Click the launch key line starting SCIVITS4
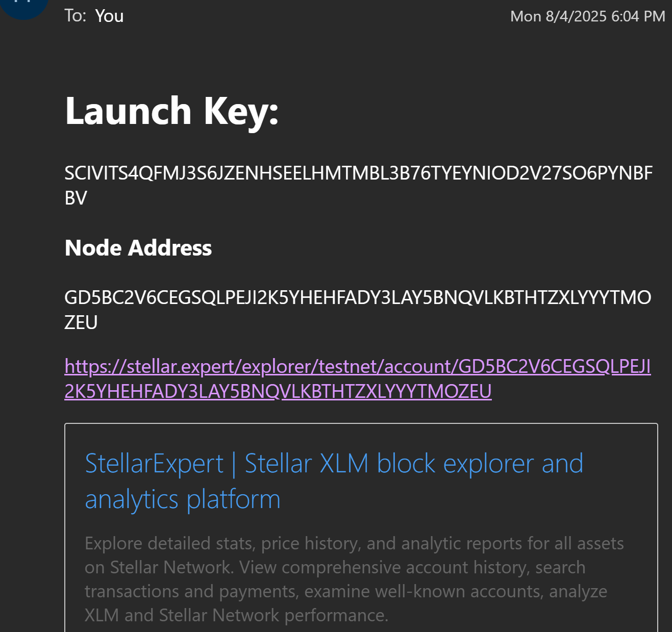 (358, 173)
